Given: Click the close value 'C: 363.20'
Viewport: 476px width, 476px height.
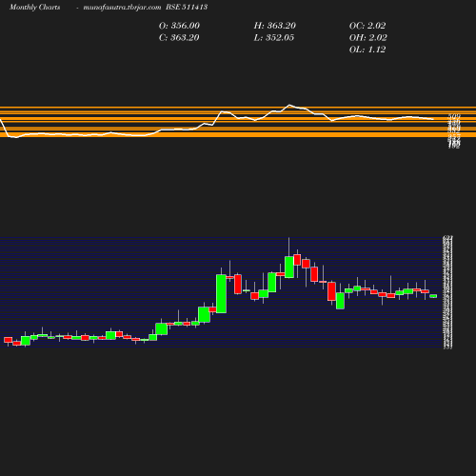Looking at the screenshot, I should pyautogui.click(x=179, y=38).
